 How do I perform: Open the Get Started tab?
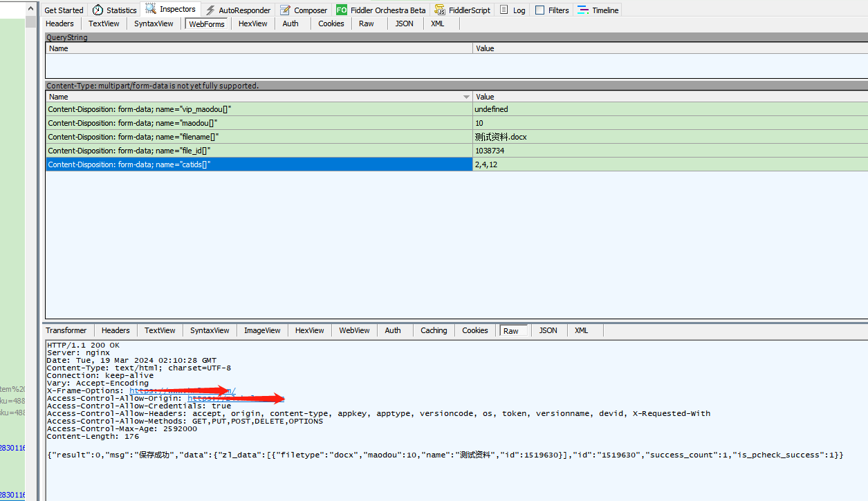click(x=64, y=10)
